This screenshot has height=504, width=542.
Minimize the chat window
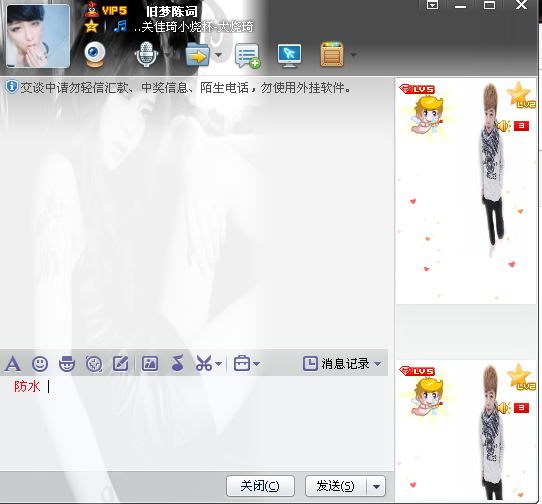[460, 6]
